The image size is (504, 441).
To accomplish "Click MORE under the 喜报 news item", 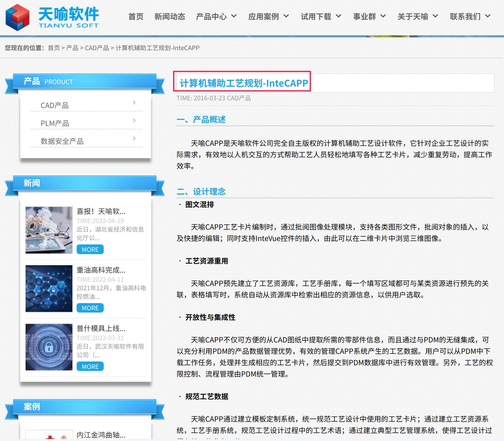I will pyautogui.click(x=90, y=249).
